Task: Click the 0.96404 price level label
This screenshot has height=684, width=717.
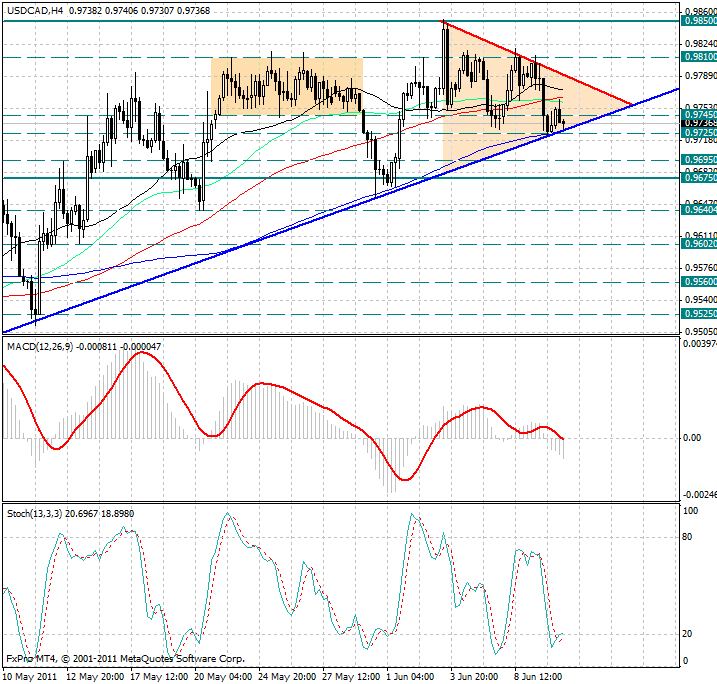Action: pos(696,210)
